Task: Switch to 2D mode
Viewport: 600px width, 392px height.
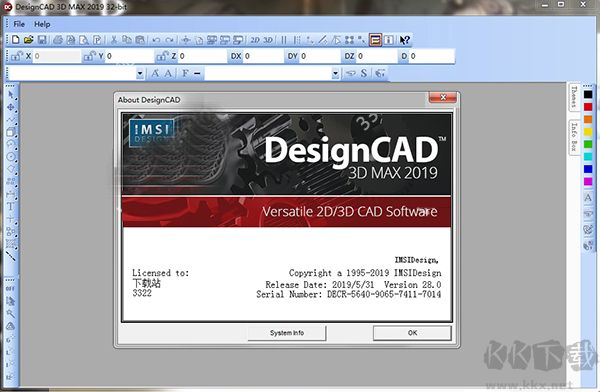Action: coord(255,40)
